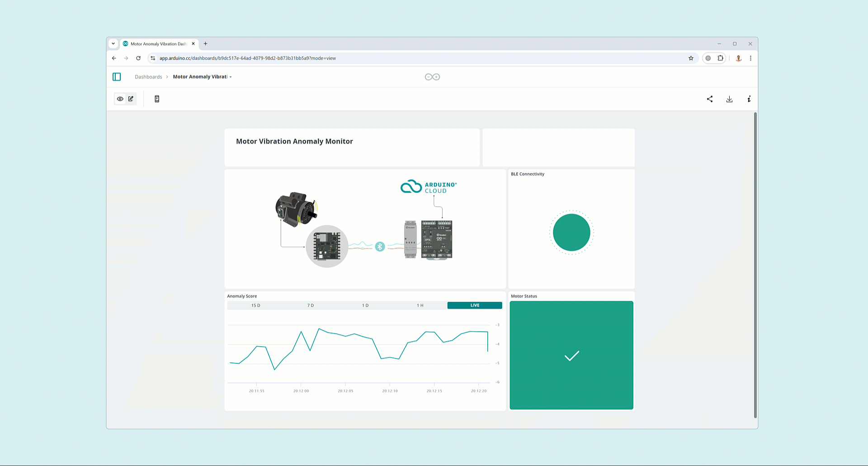868x466 pixels.
Task: Open mobile device preview
Action: pyautogui.click(x=157, y=99)
